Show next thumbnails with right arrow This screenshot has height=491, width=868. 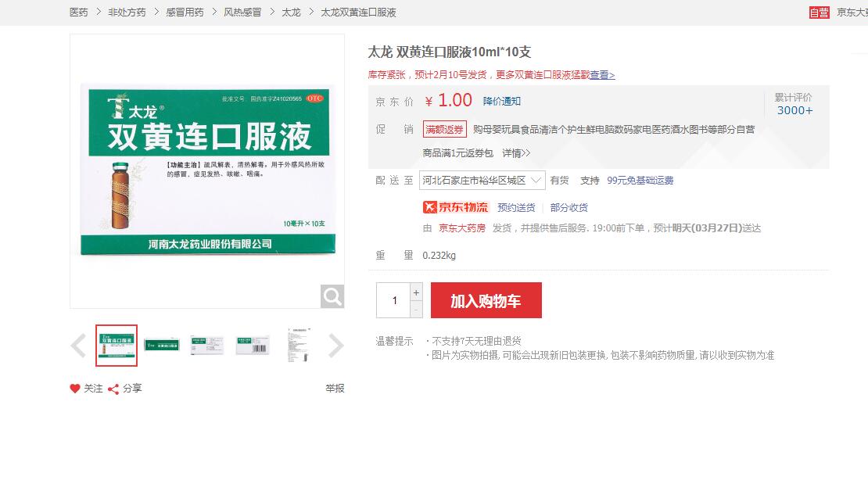(x=336, y=346)
